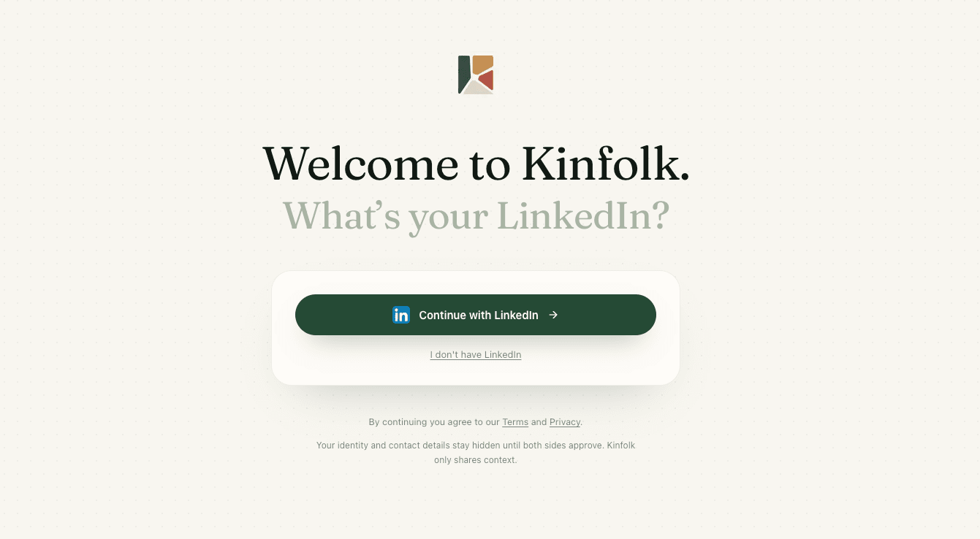Open the Privacy link
This screenshot has height=539, width=980.
click(x=565, y=422)
